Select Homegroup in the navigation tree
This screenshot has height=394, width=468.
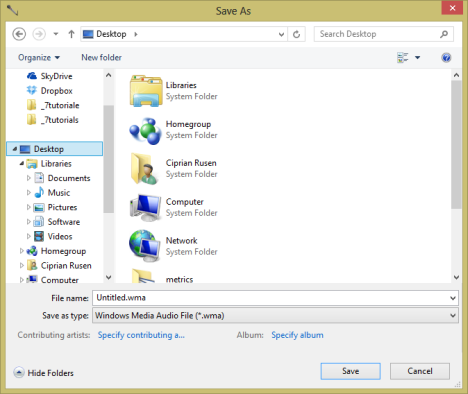click(x=57, y=251)
